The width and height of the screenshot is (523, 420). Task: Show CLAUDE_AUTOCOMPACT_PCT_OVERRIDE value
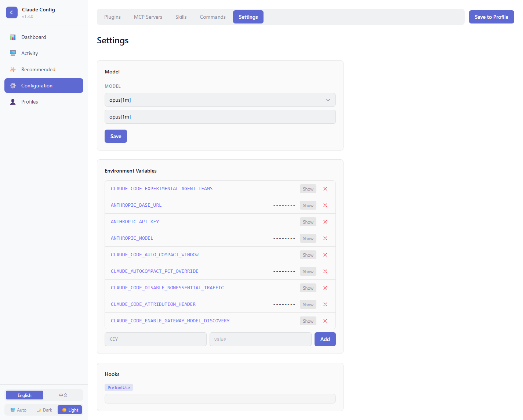tap(308, 271)
